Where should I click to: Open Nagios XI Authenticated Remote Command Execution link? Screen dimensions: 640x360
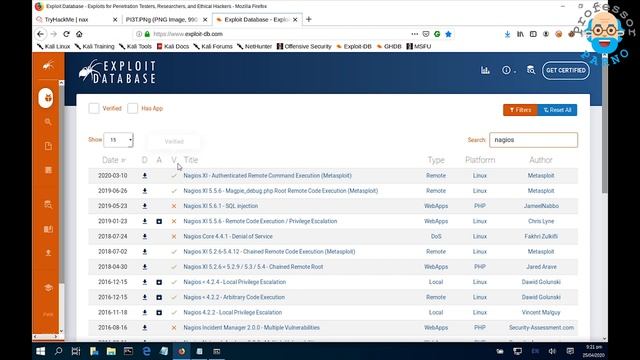tap(267, 176)
